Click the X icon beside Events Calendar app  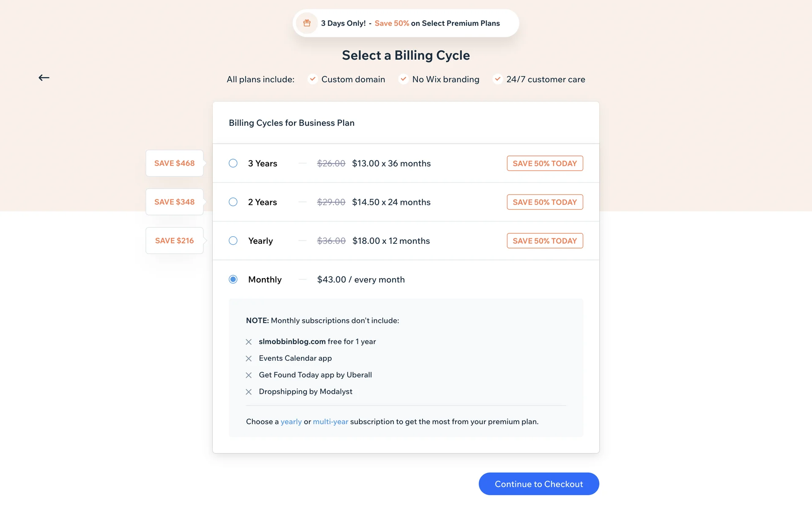(249, 359)
